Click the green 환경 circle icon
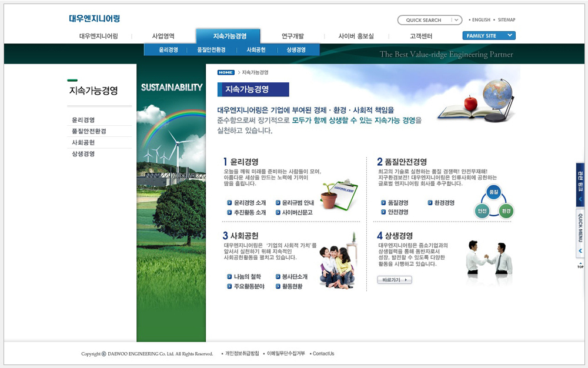The height and width of the screenshot is (368, 588). tap(506, 210)
